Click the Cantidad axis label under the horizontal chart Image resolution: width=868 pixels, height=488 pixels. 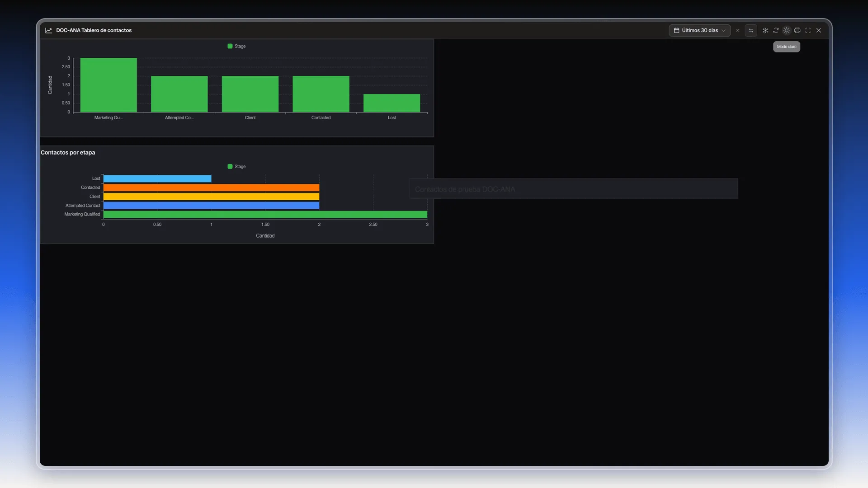[x=265, y=236]
